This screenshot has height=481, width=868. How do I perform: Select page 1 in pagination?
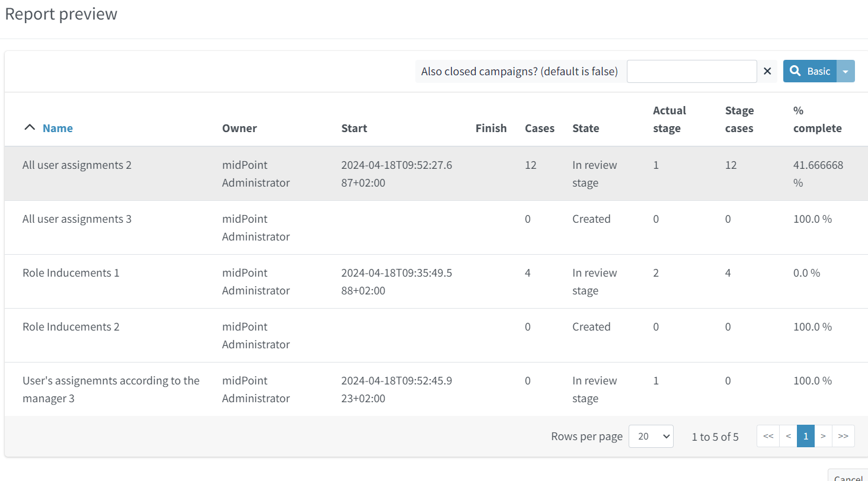coord(806,436)
